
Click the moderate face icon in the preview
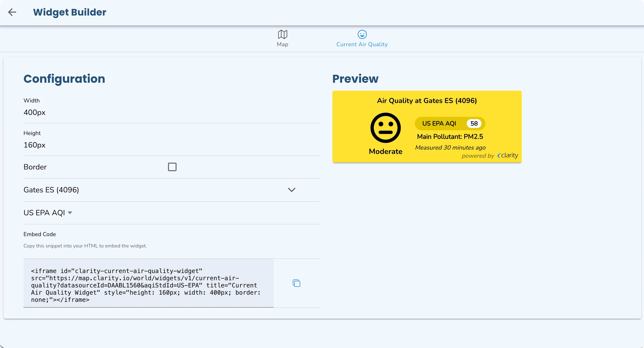(x=385, y=128)
